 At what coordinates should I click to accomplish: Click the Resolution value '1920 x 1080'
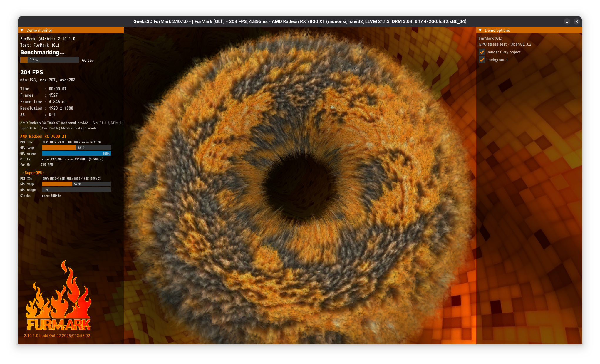pos(61,108)
